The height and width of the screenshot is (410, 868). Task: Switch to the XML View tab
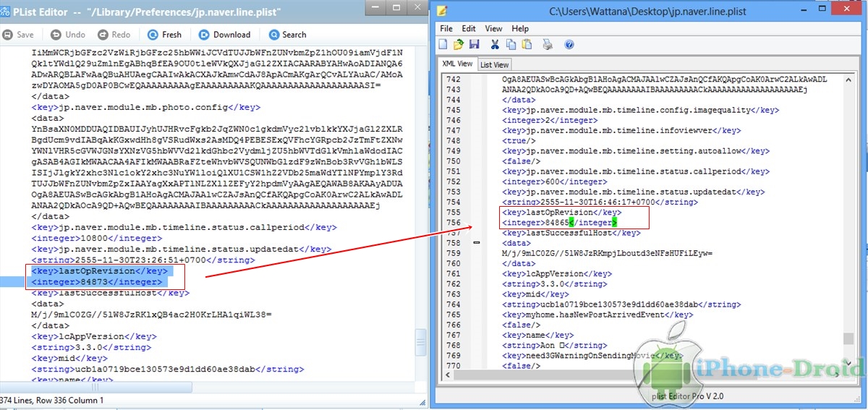[x=457, y=64]
